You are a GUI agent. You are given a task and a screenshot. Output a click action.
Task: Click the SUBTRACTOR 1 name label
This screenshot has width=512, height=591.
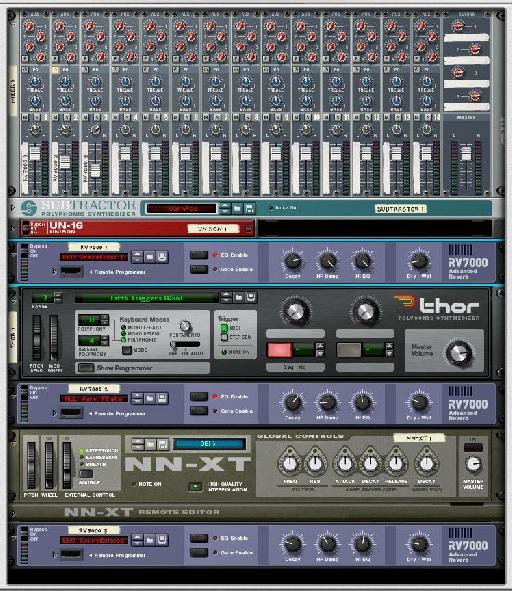[x=400, y=209]
